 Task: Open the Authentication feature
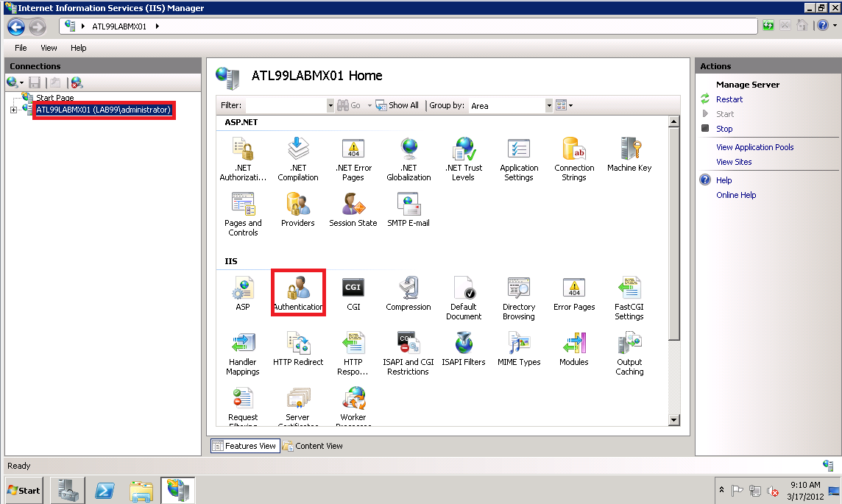tap(298, 294)
